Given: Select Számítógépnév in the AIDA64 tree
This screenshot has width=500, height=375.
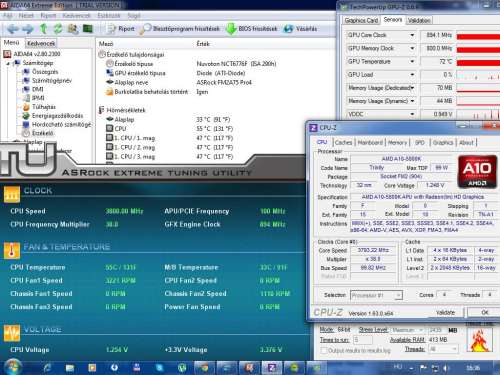Looking at the screenshot, I should pos(47,80).
